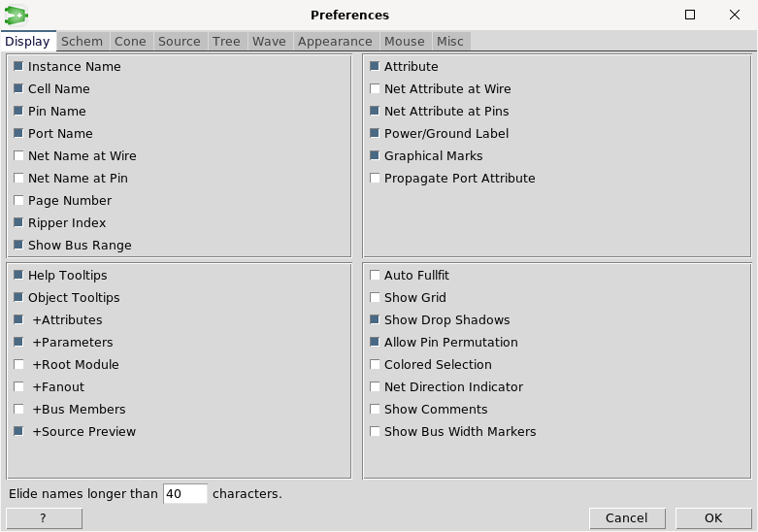This screenshot has height=532, width=758.
Task: Maximize the Preferences window
Action: click(x=690, y=15)
